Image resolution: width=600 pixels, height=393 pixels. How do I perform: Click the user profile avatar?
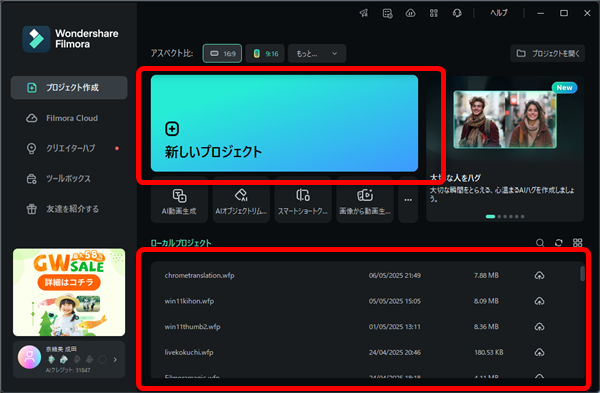coord(29,357)
